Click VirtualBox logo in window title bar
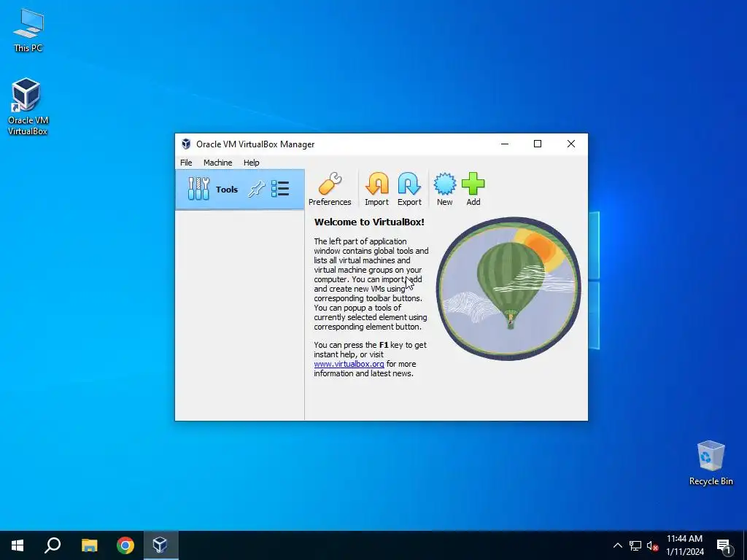747x560 pixels. coord(186,144)
